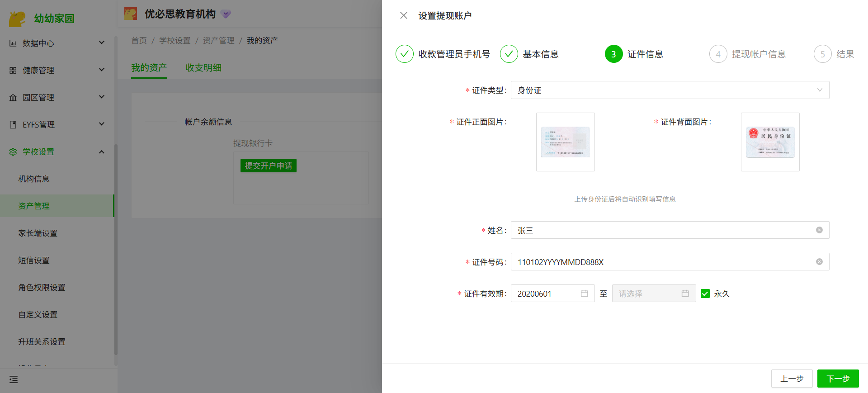Click the 姓名 input field
The height and width of the screenshot is (393, 868).
tap(670, 230)
